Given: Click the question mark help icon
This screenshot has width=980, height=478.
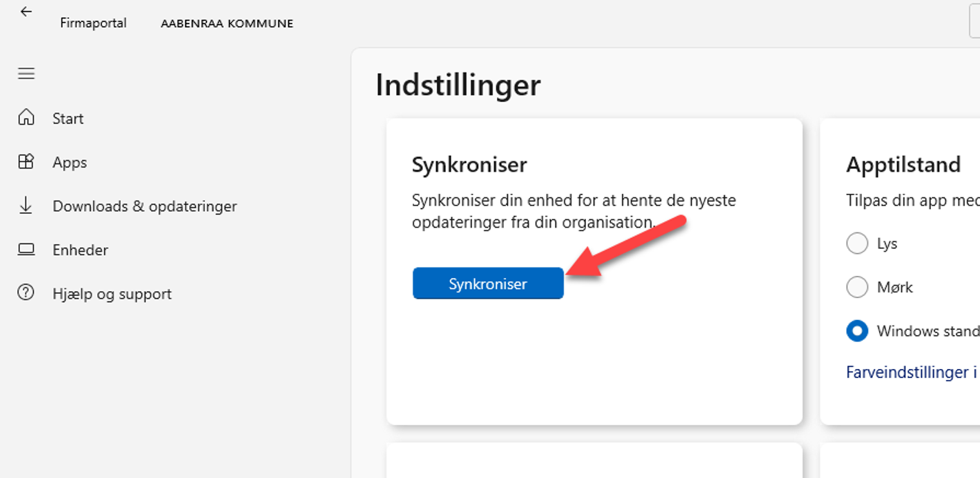Looking at the screenshot, I should click(x=26, y=293).
